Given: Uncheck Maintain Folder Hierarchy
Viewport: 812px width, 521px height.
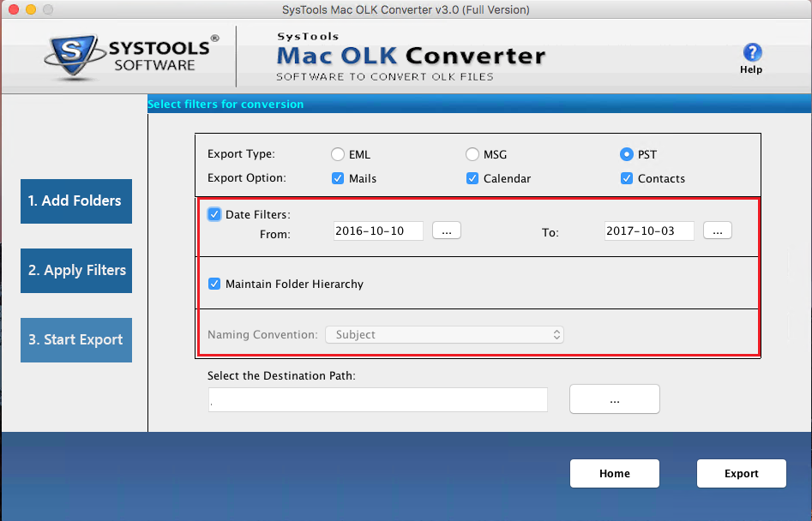Looking at the screenshot, I should click(214, 284).
